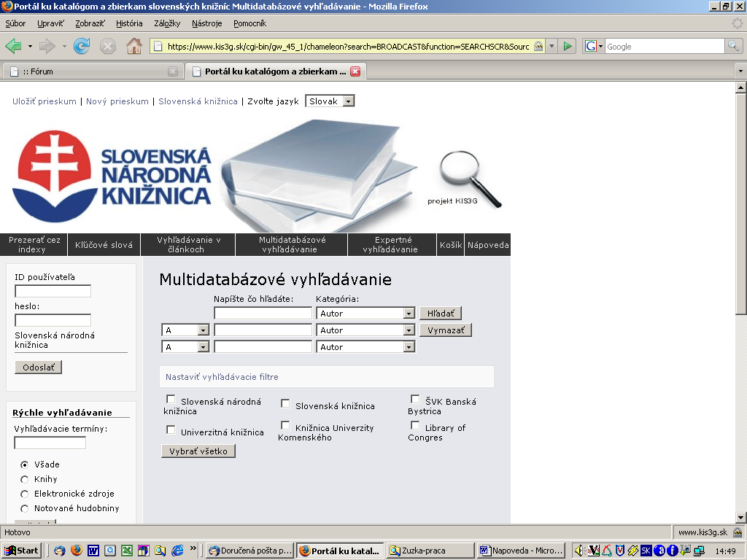The height and width of the screenshot is (560, 747).
Task: Open the language dropdown showing Slovak
Action: coord(348,101)
